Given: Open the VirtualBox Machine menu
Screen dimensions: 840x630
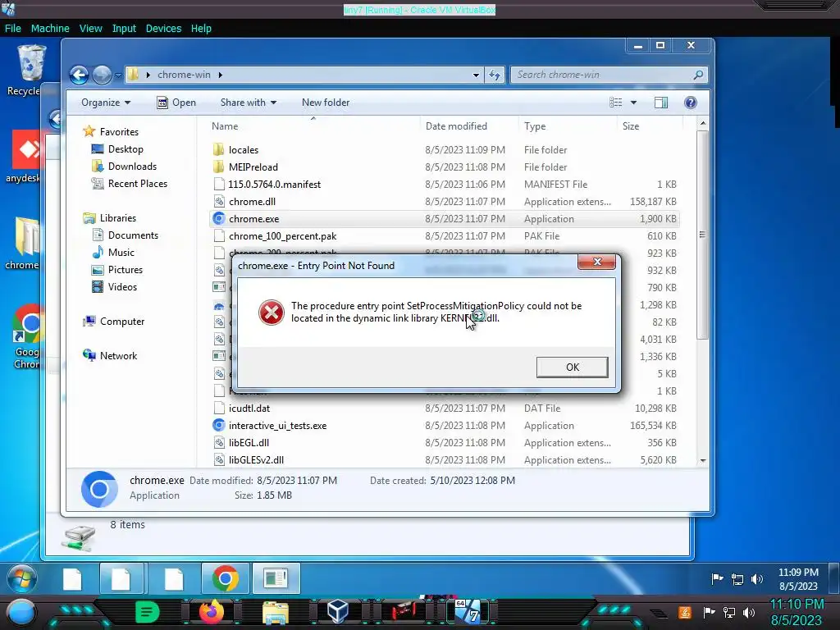Looking at the screenshot, I should tap(50, 29).
